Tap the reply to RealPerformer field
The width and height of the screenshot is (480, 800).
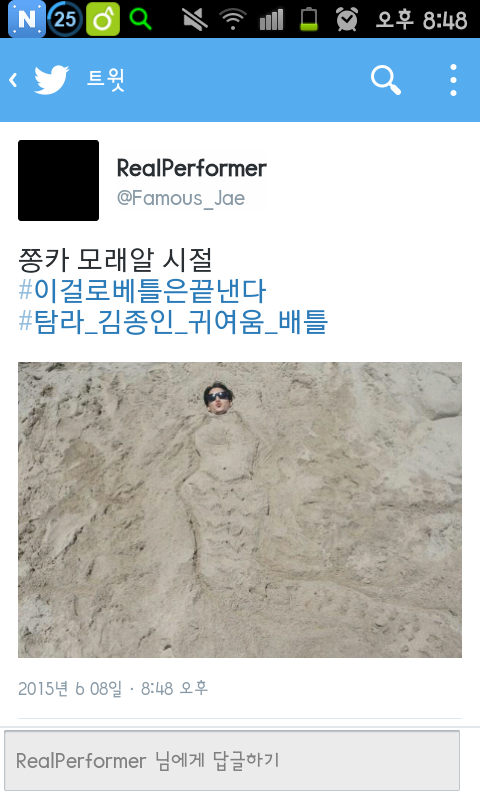tap(232, 761)
